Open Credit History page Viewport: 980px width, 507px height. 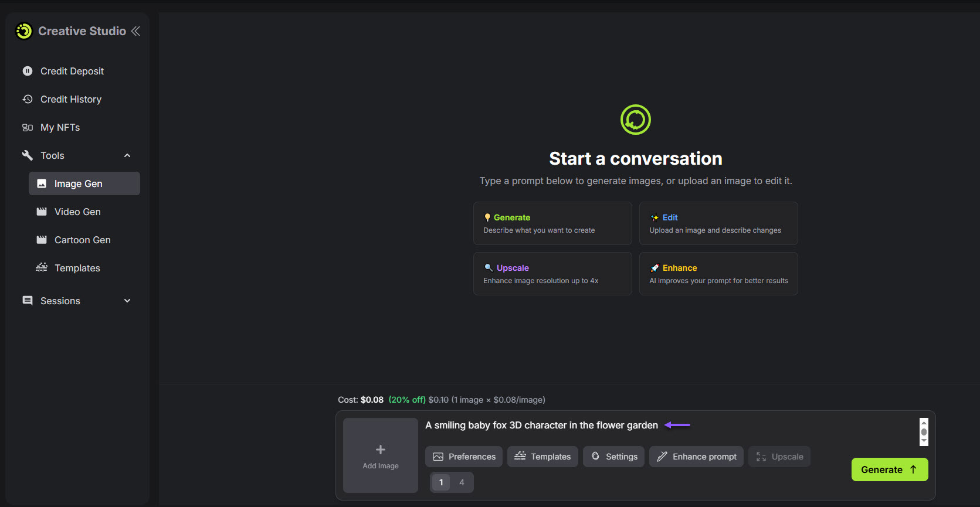70,99
